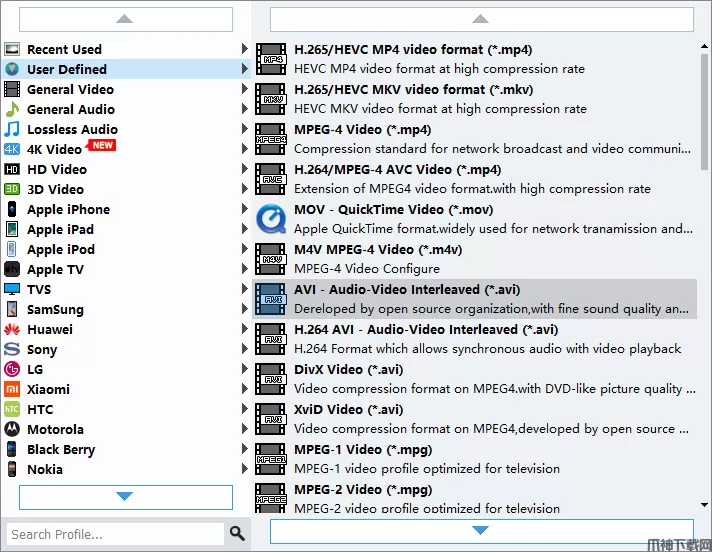Click the Xiaomi logo icon
The image size is (712, 552).
(x=12, y=389)
